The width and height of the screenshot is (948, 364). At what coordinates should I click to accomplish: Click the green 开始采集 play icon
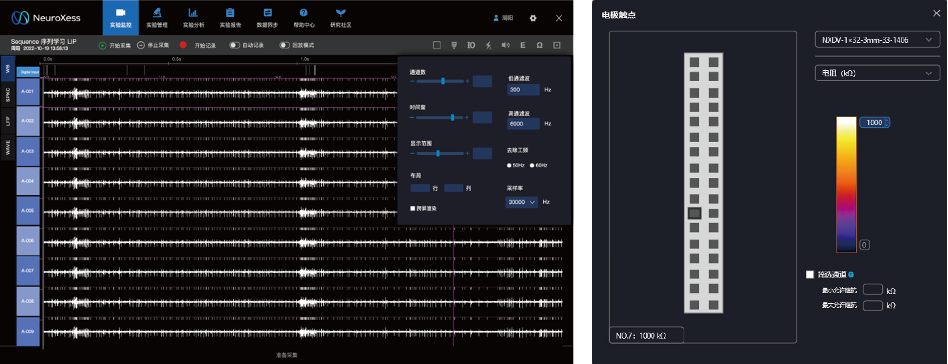(x=102, y=45)
